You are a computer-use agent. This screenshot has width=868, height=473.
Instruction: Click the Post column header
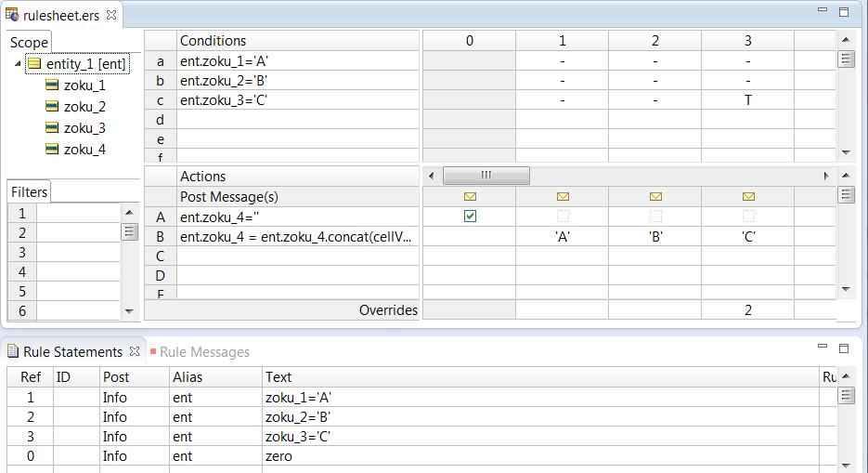134,377
